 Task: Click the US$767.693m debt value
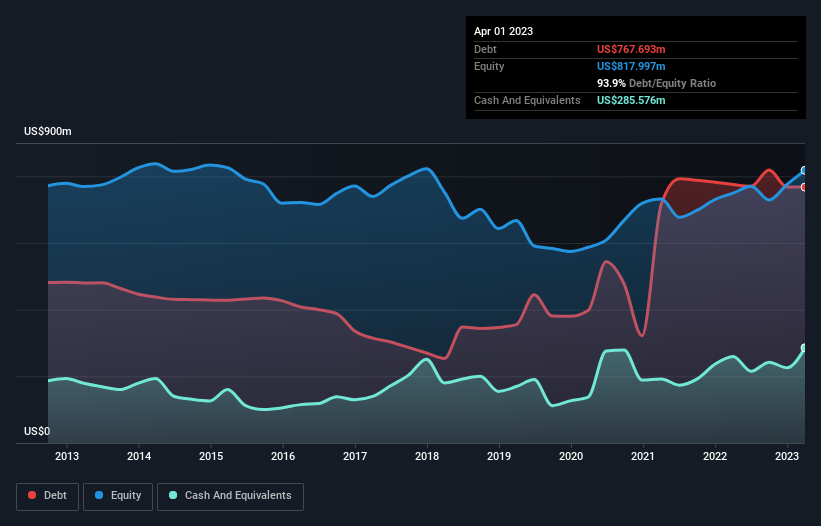click(x=631, y=49)
